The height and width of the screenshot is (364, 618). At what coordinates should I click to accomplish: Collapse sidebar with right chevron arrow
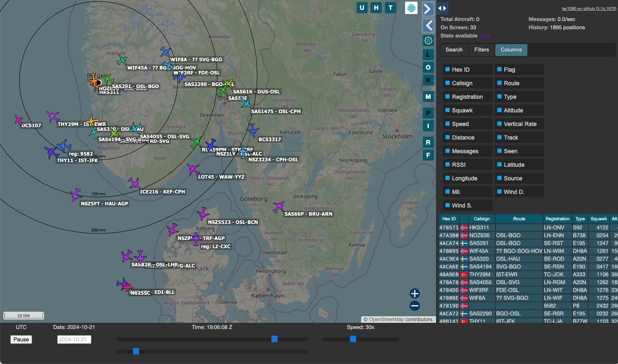click(x=428, y=9)
